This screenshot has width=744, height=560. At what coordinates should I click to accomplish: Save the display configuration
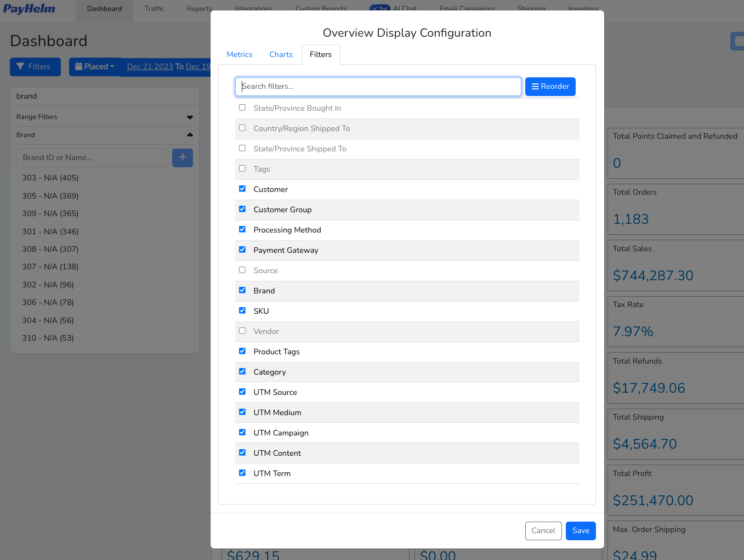pos(581,531)
